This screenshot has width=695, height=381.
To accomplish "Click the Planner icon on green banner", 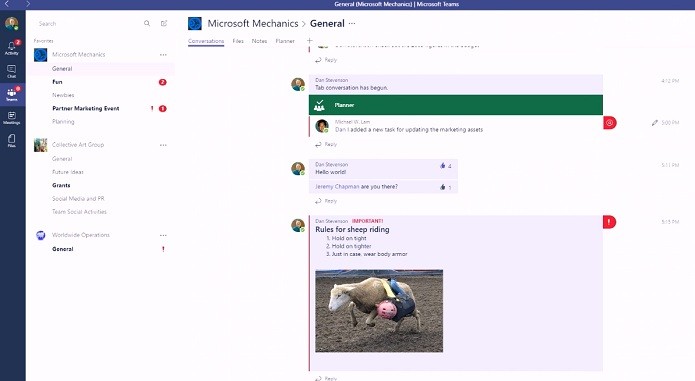I will 319,105.
